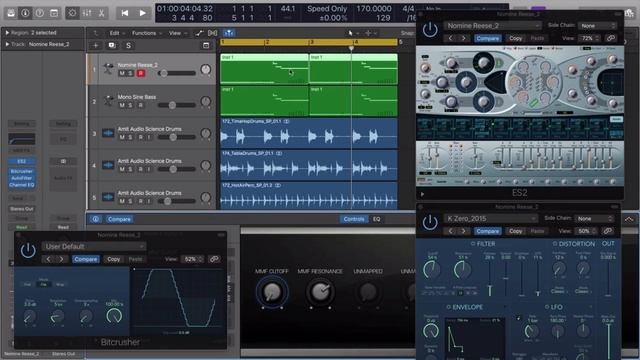The image size is (640, 360).
Task: Toggle the global Solo S button
Action: click(128, 45)
